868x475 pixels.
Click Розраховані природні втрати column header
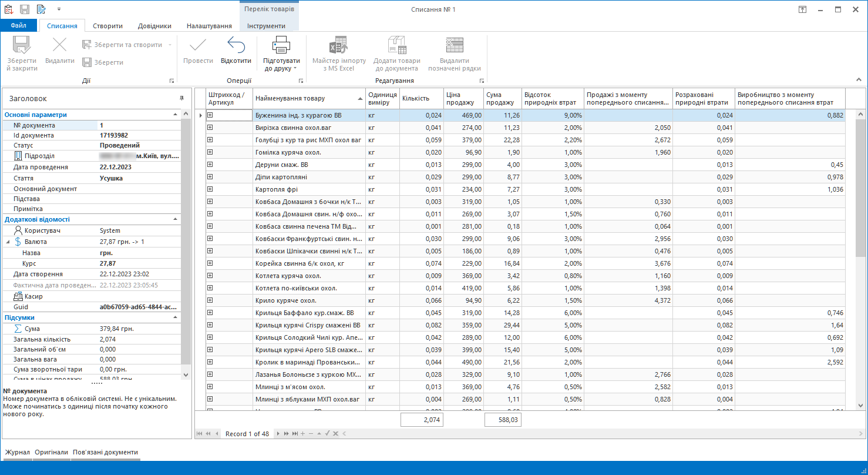(x=704, y=98)
